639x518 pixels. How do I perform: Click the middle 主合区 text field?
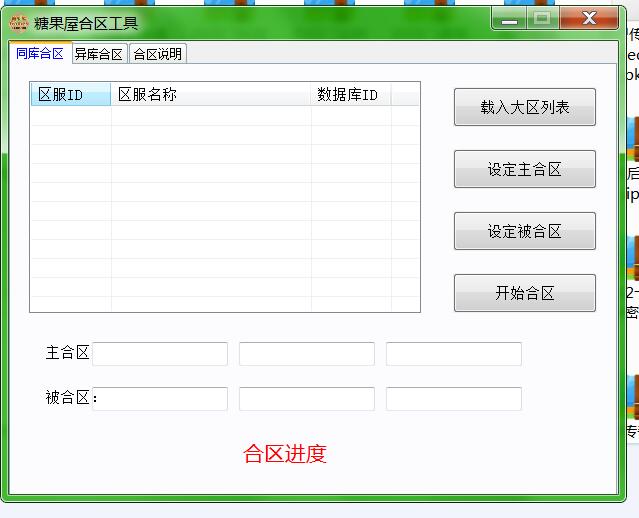[306, 354]
